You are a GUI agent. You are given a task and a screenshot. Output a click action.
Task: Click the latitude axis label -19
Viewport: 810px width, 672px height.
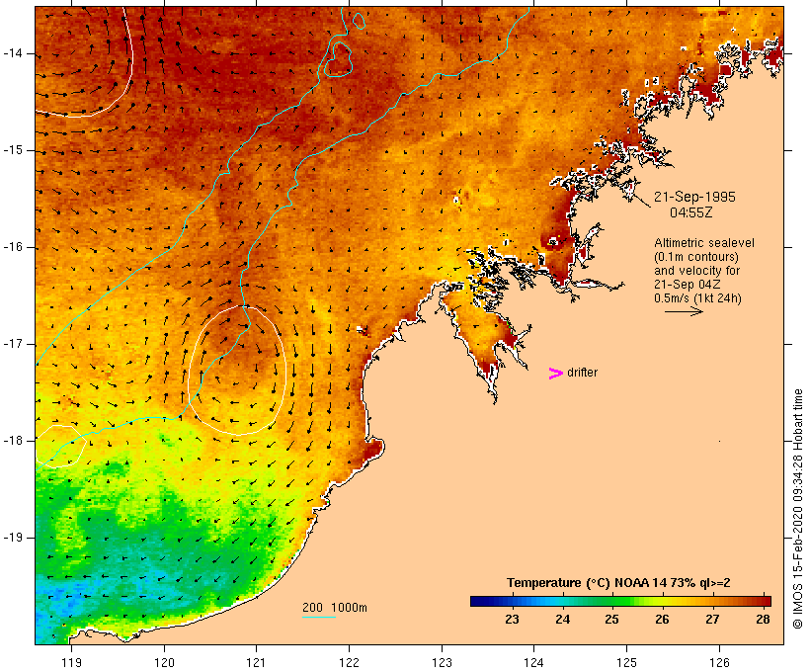[x=13, y=538]
